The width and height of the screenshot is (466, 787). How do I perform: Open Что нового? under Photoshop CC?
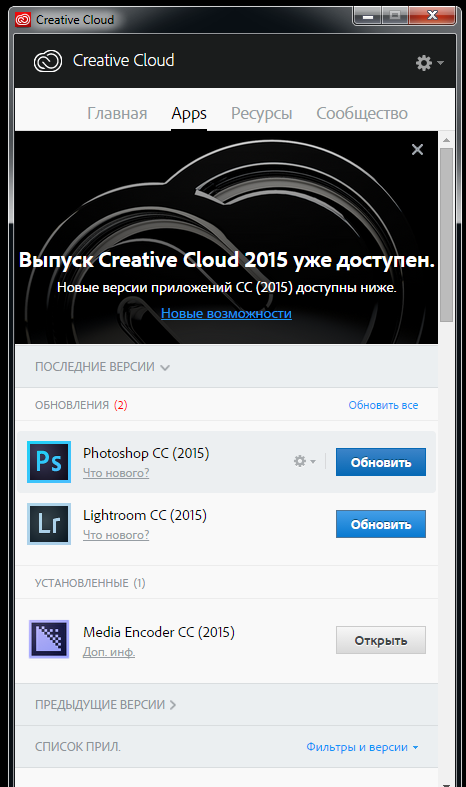pos(116,473)
